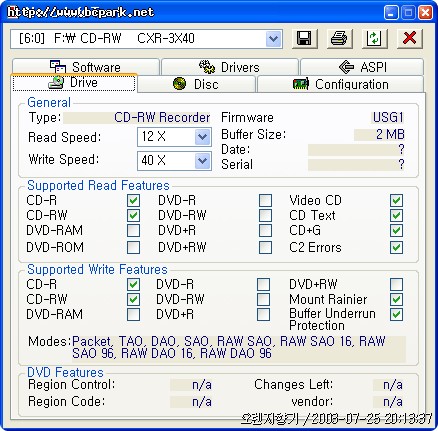Open the ASPI tab

point(362,67)
